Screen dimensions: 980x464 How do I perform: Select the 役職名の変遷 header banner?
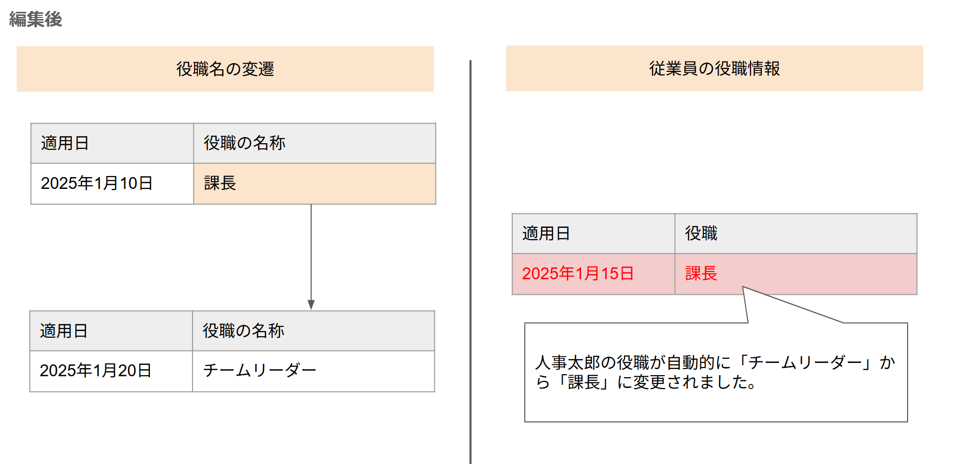coord(225,69)
